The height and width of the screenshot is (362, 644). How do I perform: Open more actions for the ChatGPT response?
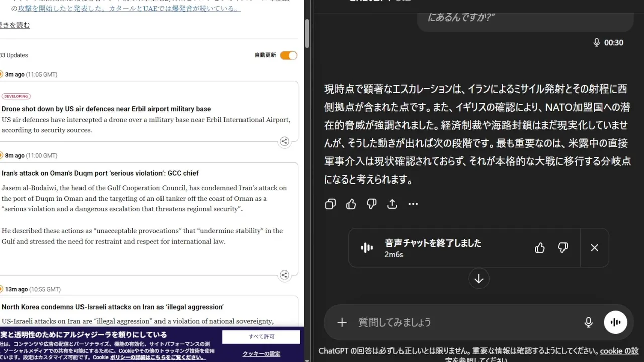(x=413, y=204)
